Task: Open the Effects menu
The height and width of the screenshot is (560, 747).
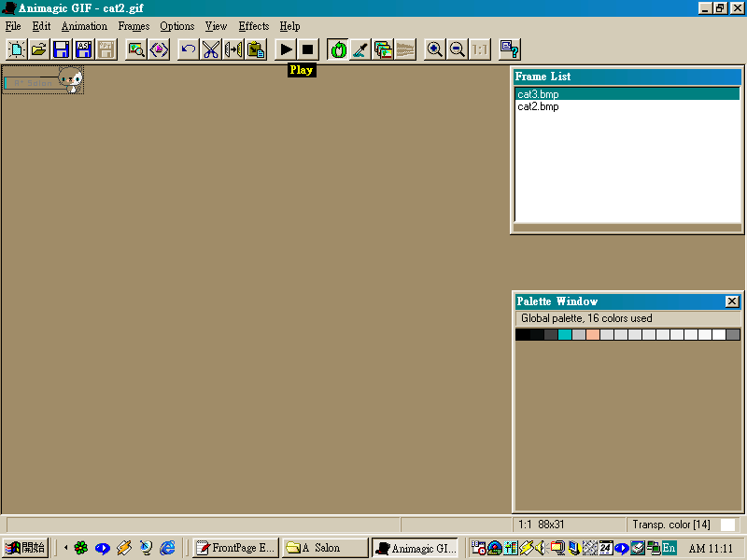Action: pos(254,26)
